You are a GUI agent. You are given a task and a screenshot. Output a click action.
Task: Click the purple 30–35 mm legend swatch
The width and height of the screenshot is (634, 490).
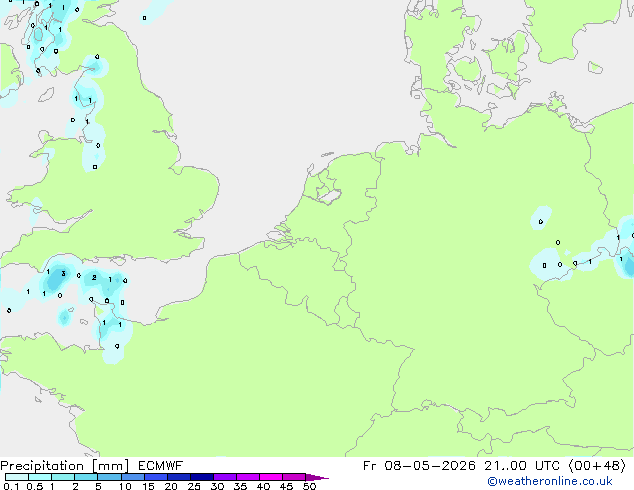225,477
